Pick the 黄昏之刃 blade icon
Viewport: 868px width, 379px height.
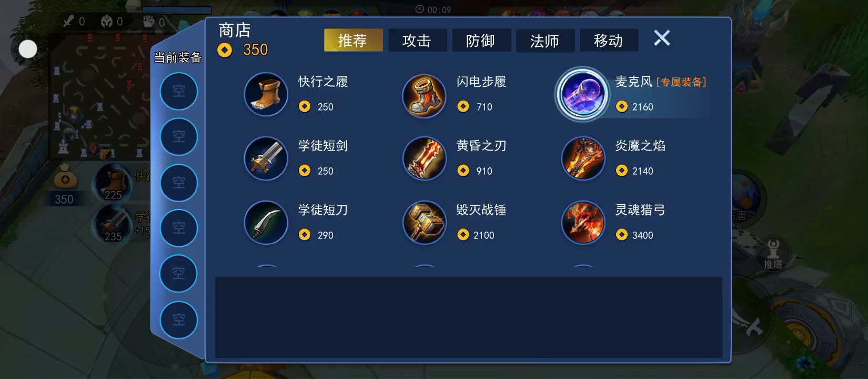tap(425, 158)
